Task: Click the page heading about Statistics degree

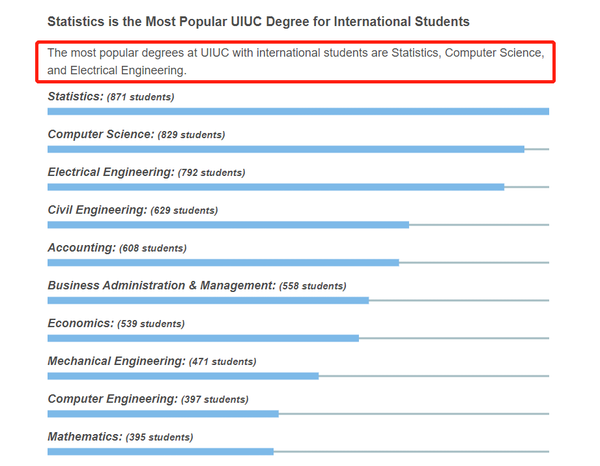Action: (x=259, y=21)
